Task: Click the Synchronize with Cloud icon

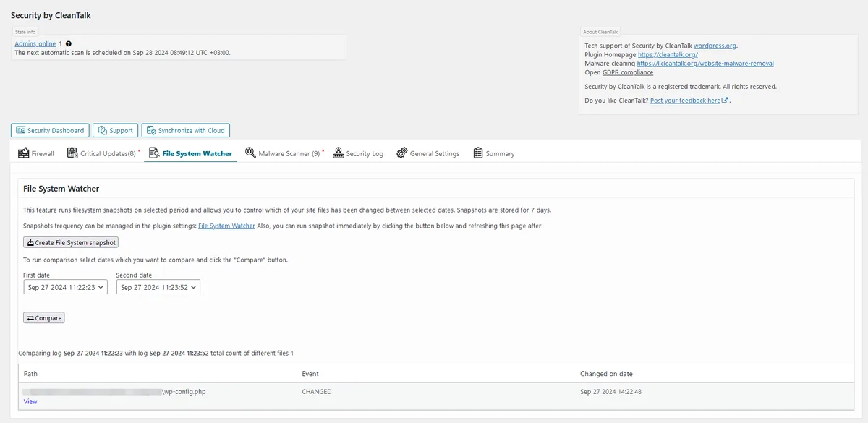Action: click(151, 130)
